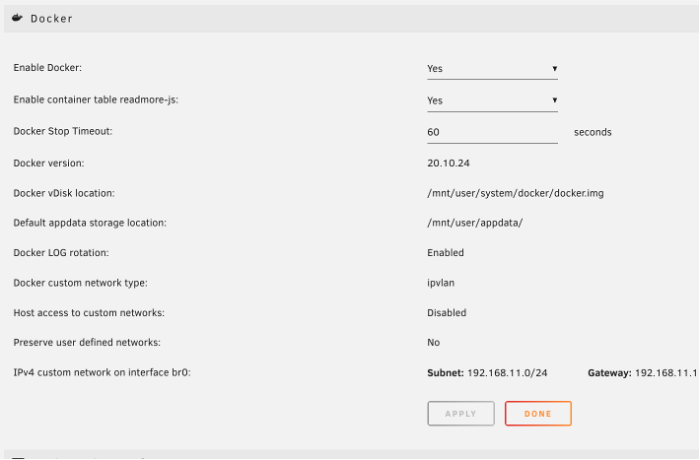Click the Docker version label

point(49,163)
